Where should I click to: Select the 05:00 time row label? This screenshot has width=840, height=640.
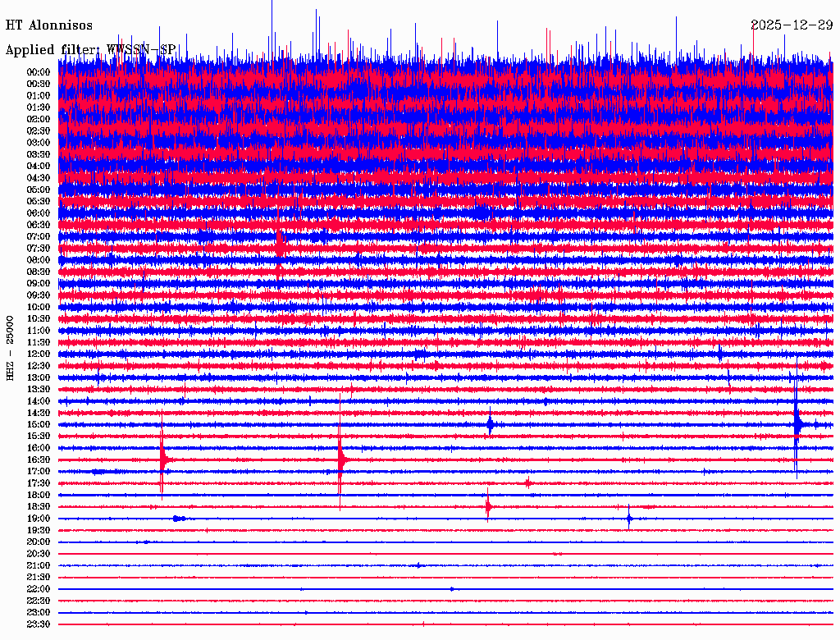39,190
